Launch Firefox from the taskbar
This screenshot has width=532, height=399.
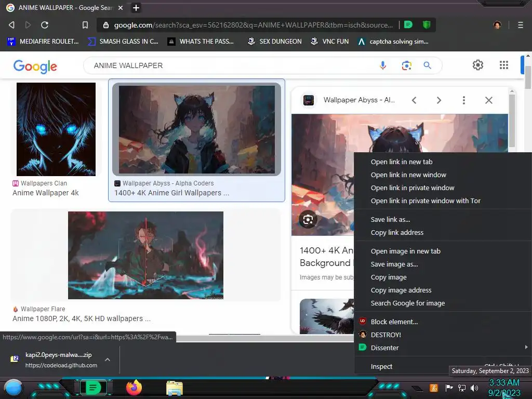[134, 388]
